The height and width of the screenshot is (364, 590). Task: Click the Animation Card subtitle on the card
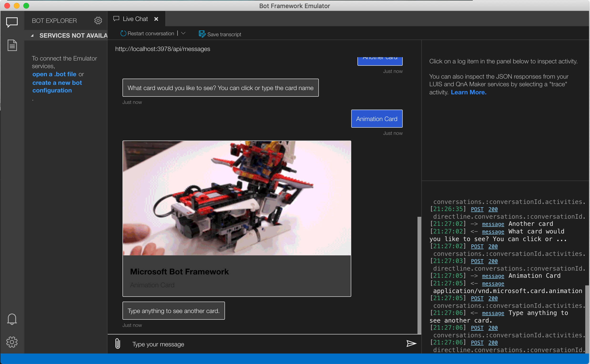(x=152, y=285)
